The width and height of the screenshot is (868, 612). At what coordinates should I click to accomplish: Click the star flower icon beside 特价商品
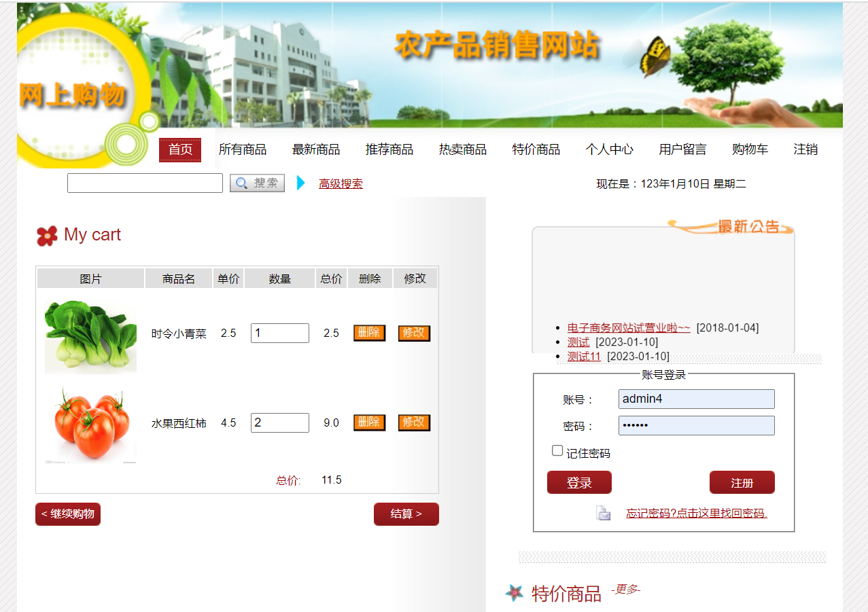(515, 593)
